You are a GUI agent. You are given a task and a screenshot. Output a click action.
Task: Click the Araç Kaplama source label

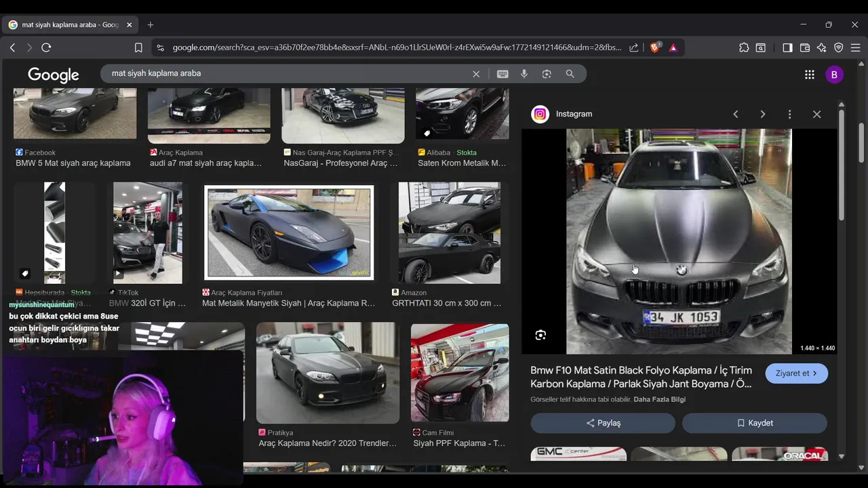[x=180, y=152]
